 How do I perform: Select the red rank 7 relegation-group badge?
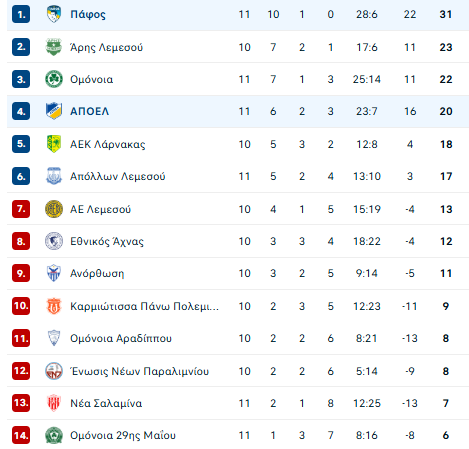[21, 209]
